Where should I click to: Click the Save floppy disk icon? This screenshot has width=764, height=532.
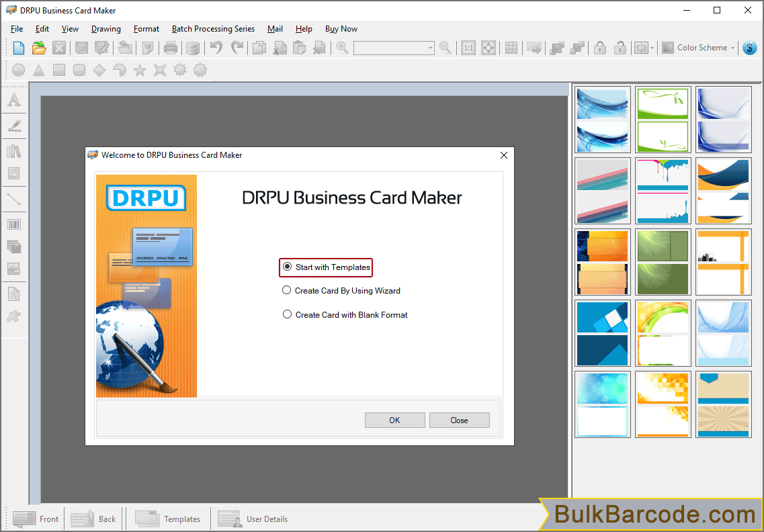click(81, 48)
